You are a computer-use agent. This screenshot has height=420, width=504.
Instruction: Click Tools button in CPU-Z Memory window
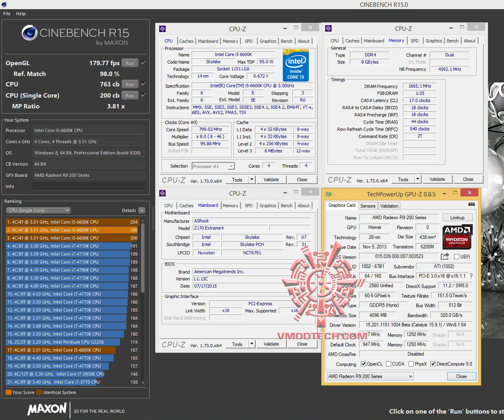[x=403, y=179]
